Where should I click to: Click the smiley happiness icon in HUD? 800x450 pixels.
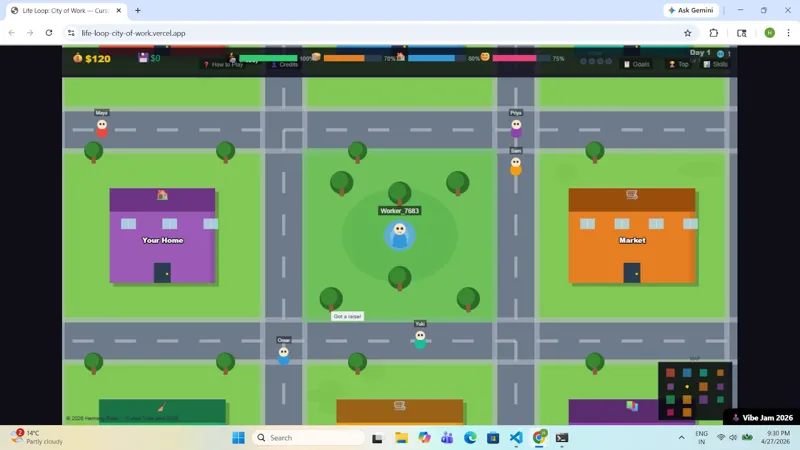point(485,57)
